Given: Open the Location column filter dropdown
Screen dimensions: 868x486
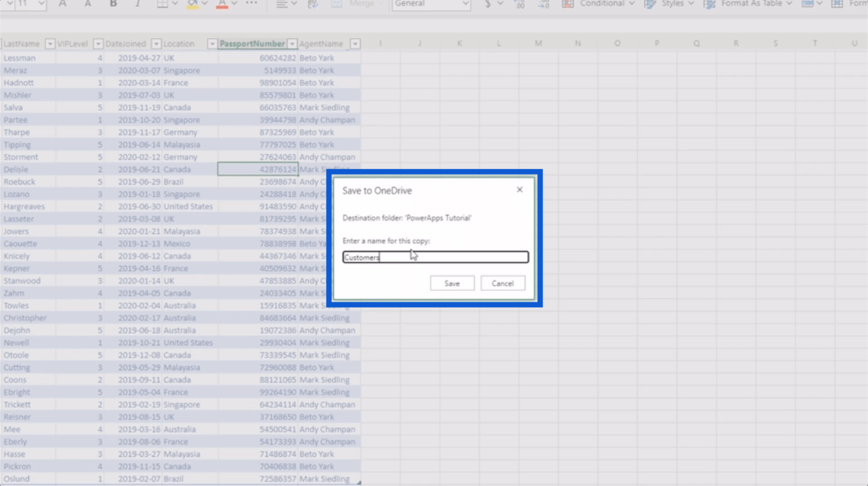Looking at the screenshot, I should (x=212, y=44).
